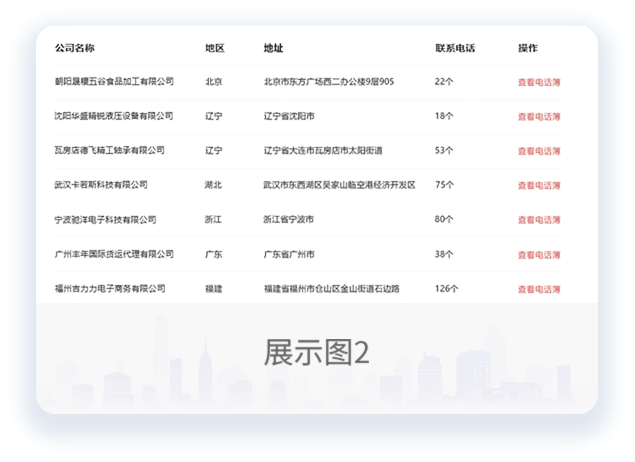Click the 公司名称 column header
The width and height of the screenshot is (635, 462).
point(75,48)
